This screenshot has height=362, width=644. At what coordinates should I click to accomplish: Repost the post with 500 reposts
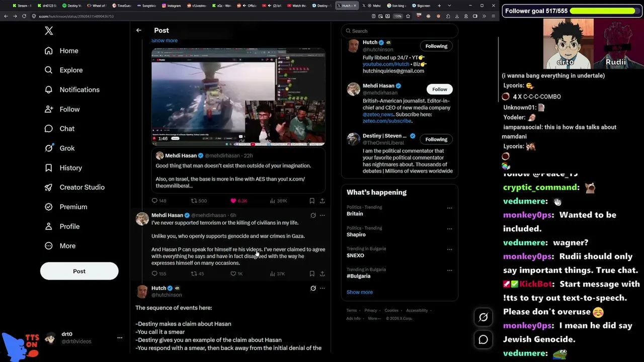(x=194, y=201)
